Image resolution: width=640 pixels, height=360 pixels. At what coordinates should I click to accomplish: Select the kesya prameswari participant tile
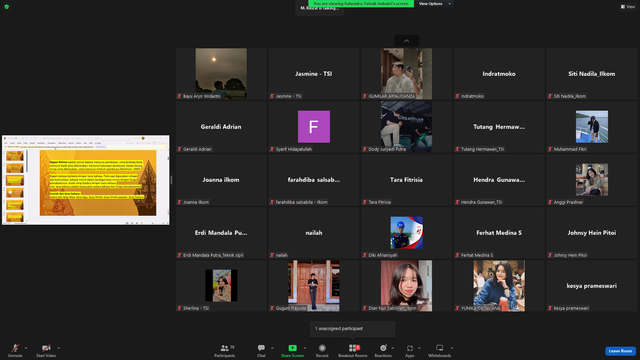pos(592,286)
